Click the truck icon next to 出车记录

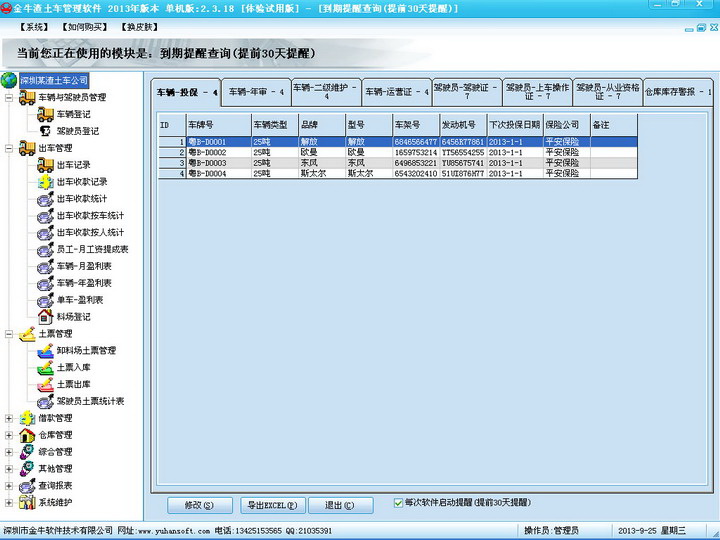tap(45, 165)
